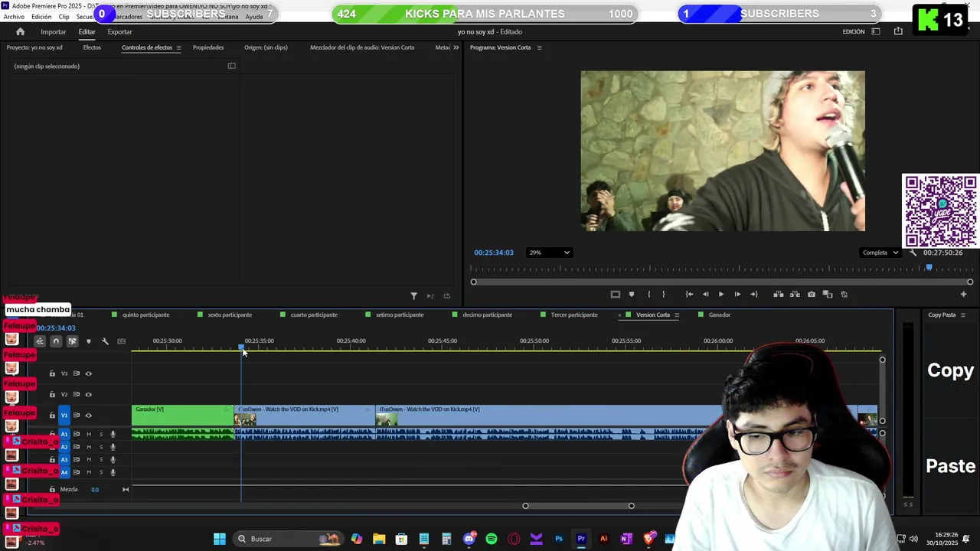
Task: Click the Lift button in Program monitor
Action: [779, 294]
